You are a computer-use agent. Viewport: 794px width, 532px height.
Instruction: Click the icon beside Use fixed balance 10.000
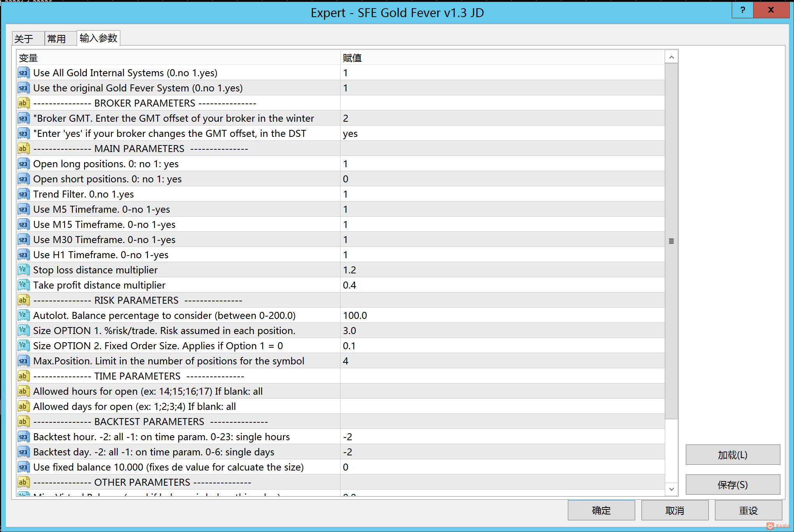23,467
